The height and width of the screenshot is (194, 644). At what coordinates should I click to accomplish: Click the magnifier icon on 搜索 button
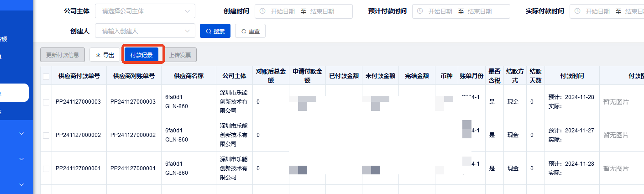pyautogui.click(x=209, y=31)
